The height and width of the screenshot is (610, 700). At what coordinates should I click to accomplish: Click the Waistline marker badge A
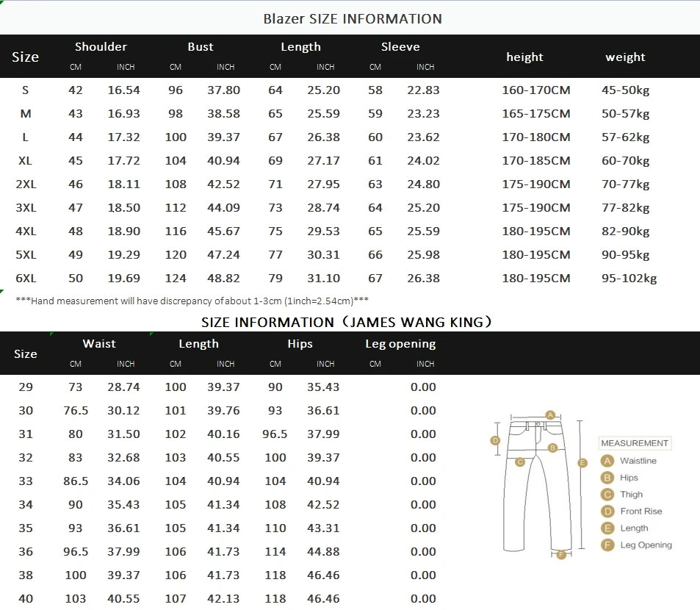pyautogui.click(x=607, y=460)
